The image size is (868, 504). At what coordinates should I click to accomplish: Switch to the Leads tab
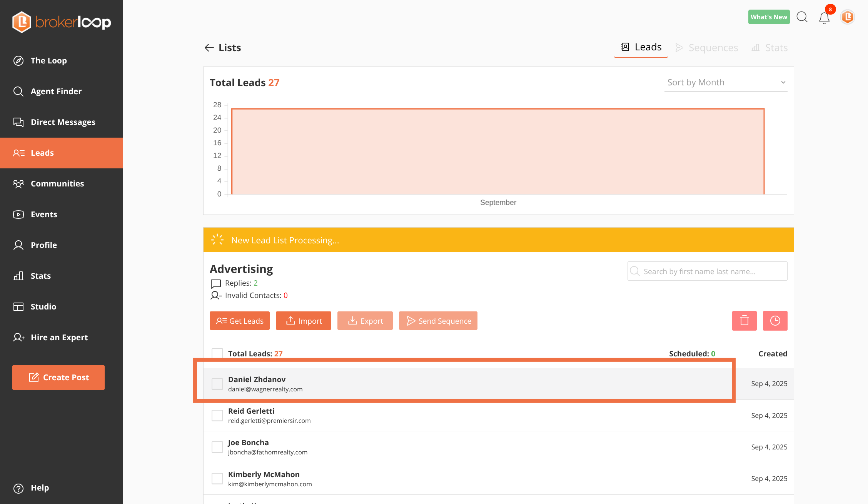[x=641, y=48]
